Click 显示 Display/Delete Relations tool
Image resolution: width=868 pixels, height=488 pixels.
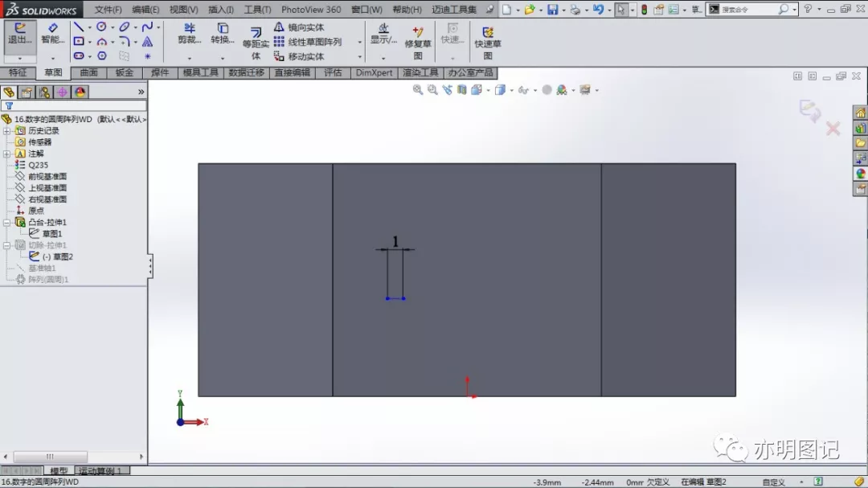click(383, 34)
